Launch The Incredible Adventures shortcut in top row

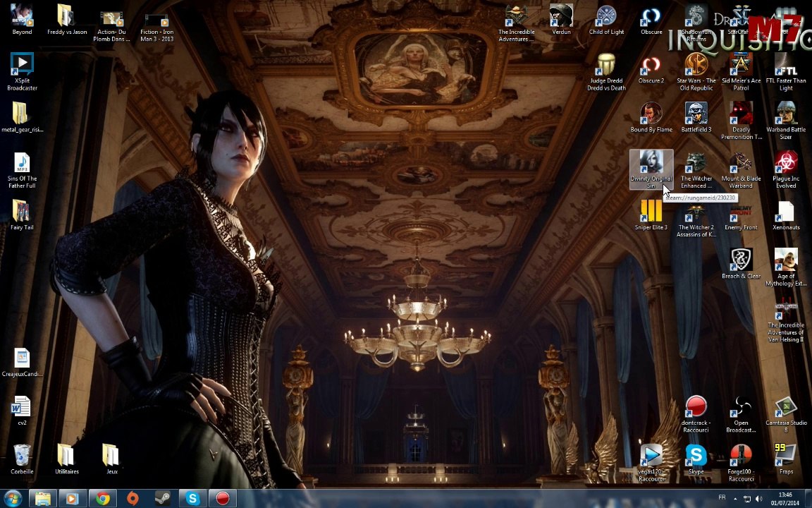[x=516, y=24]
